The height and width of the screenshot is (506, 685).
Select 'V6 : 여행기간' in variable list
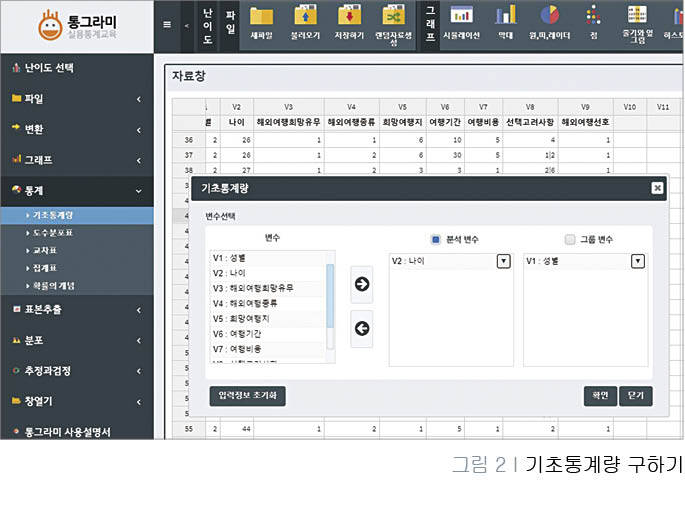pyautogui.click(x=268, y=334)
